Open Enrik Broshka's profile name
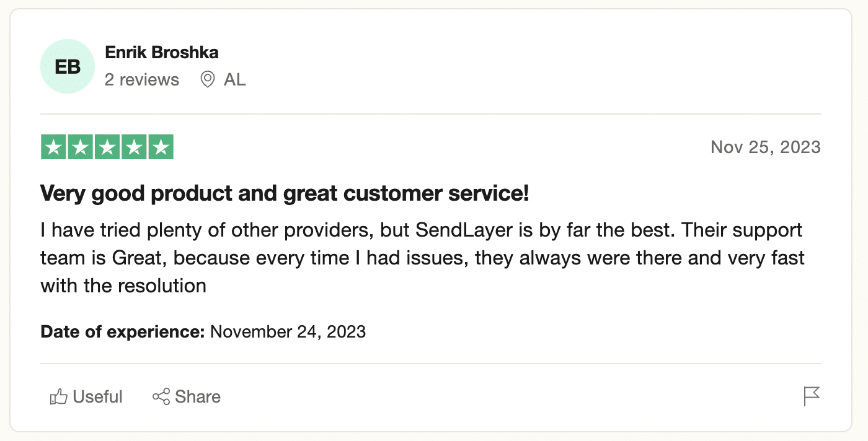The image size is (868, 441). click(161, 52)
